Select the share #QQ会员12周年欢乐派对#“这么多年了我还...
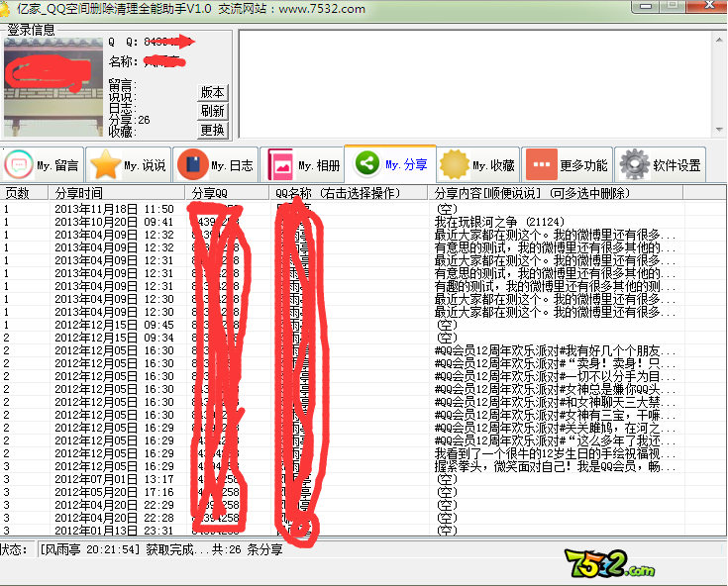 pyautogui.click(x=364, y=440)
